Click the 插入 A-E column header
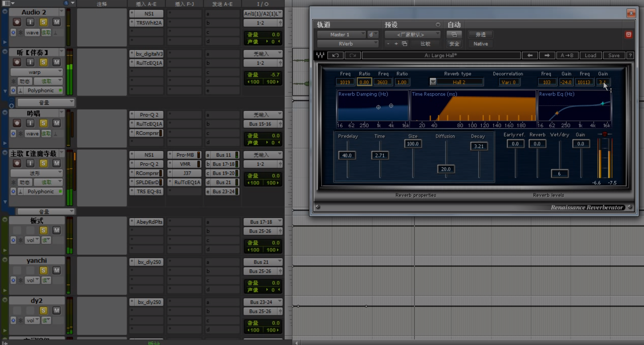This screenshot has width=644, height=345. tap(146, 4)
